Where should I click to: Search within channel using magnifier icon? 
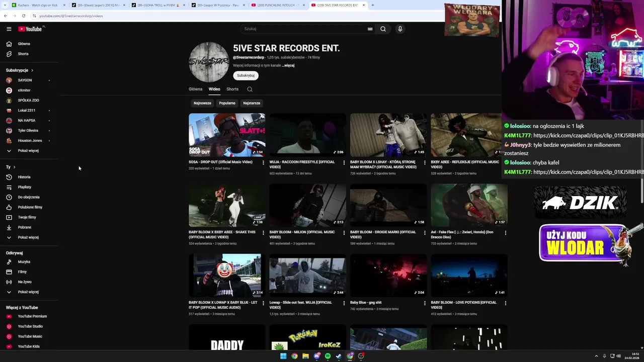click(x=250, y=89)
